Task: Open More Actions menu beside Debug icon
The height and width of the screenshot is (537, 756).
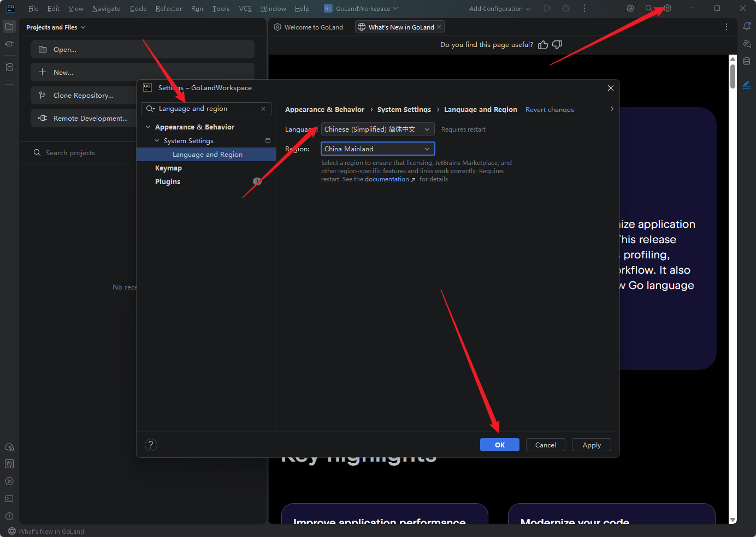Action: point(584,8)
